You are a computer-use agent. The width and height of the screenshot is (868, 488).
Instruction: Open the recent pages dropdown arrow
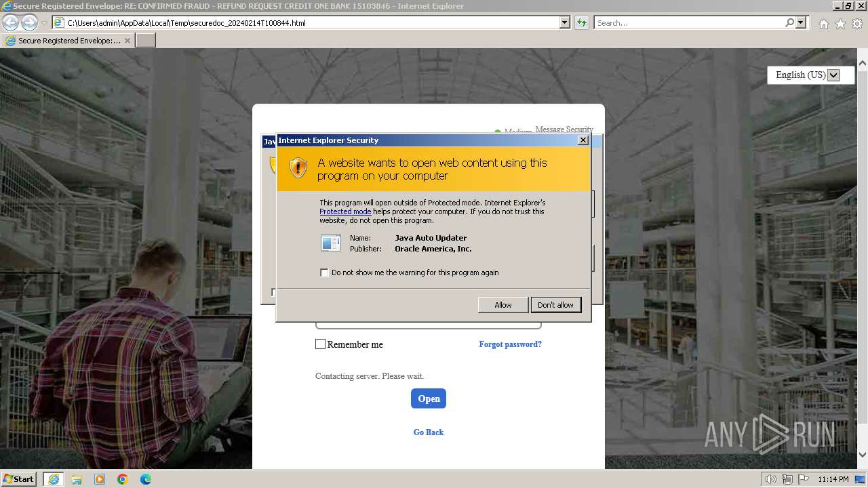(x=44, y=23)
